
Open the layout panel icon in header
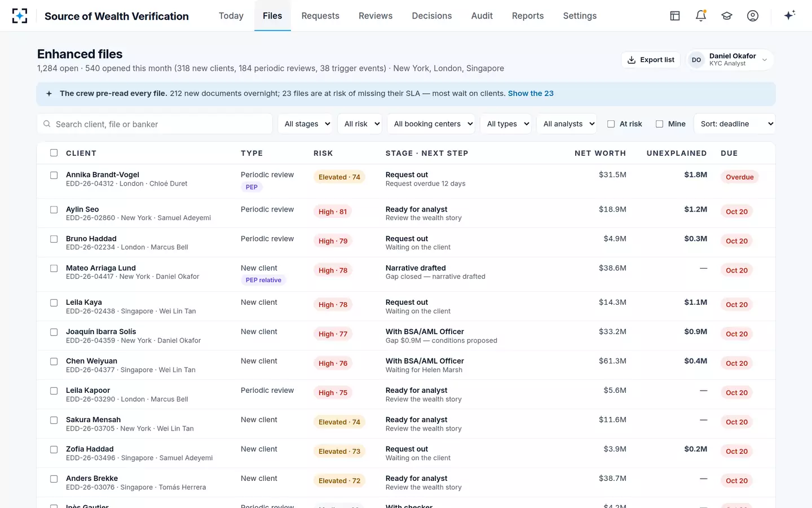(x=675, y=16)
